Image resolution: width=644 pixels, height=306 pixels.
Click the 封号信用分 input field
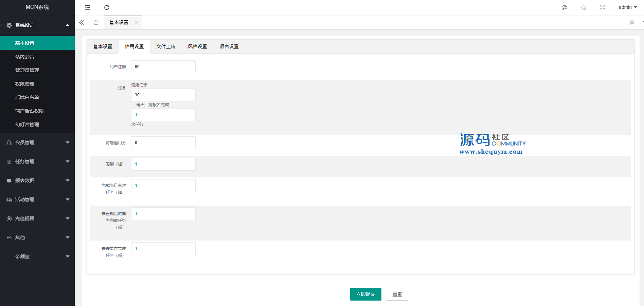coord(163,143)
